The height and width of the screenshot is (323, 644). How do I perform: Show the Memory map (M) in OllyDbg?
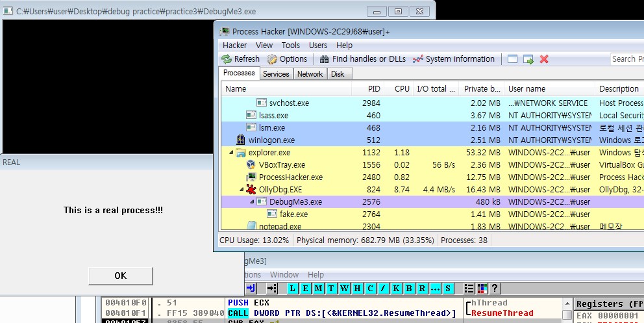tap(318, 289)
